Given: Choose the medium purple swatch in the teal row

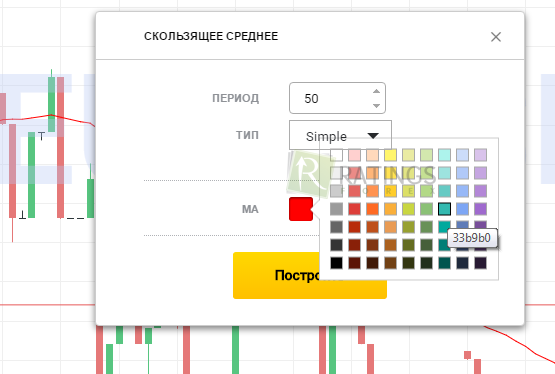Looking at the screenshot, I should coord(480,209).
